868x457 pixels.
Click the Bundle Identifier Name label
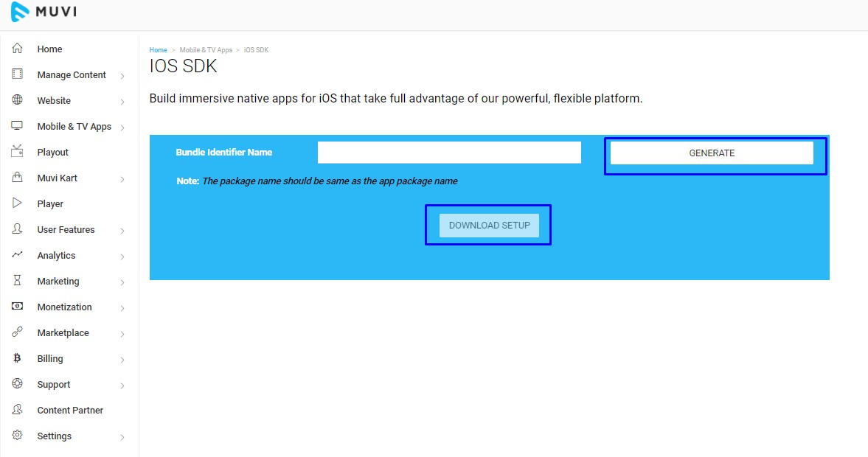point(223,152)
